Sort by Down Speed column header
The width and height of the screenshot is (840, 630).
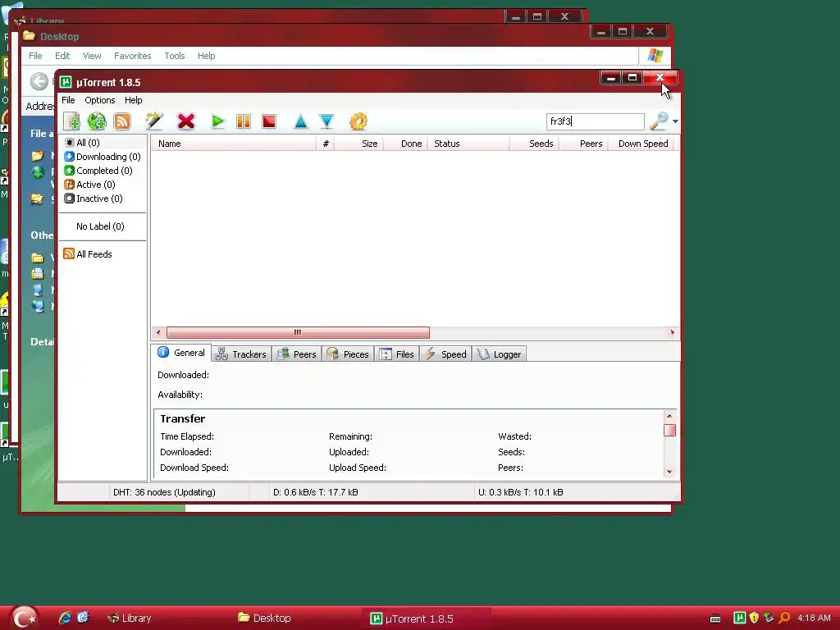tap(641, 144)
